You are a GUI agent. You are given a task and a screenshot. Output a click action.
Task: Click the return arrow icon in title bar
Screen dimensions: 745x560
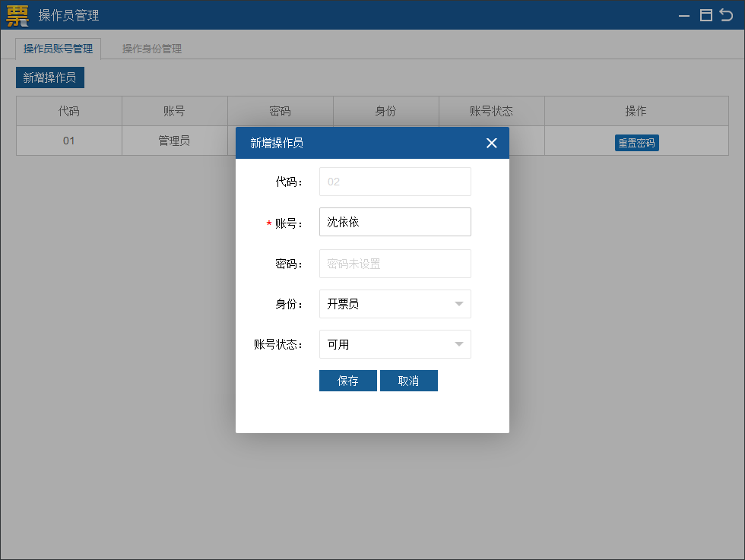click(726, 15)
